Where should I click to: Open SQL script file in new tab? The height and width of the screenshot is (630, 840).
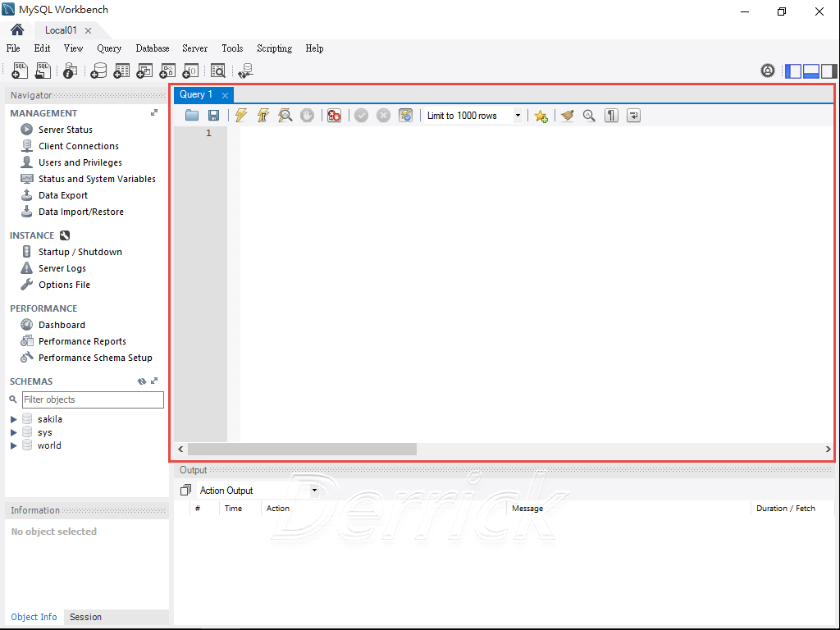tap(43, 71)
